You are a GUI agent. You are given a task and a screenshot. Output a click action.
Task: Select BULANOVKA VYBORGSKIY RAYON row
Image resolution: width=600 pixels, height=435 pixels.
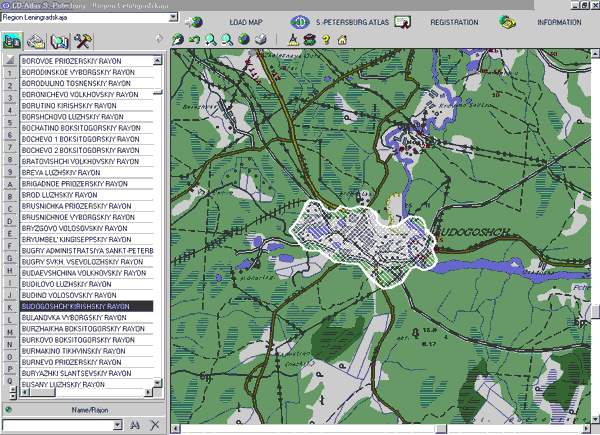click(x=86, y=318)
